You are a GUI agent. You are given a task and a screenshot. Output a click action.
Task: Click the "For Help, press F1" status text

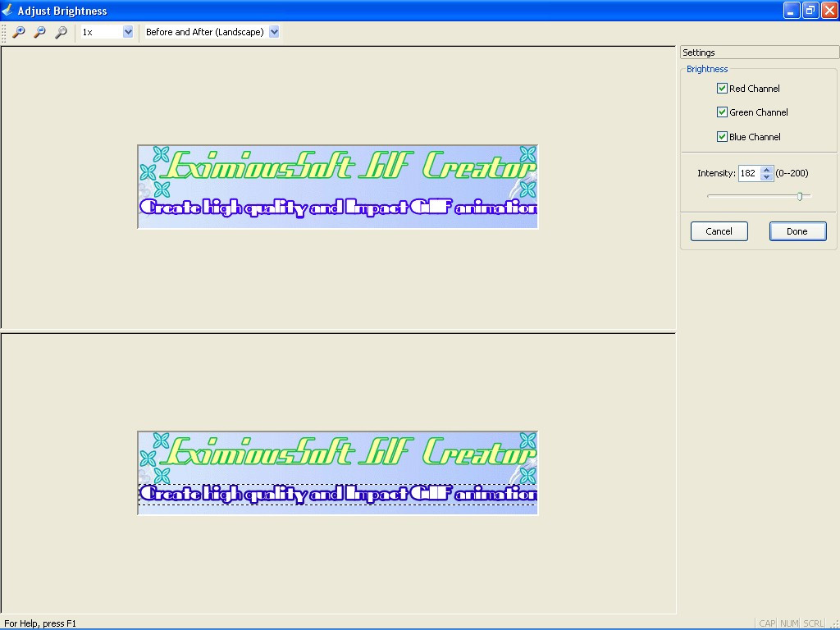tap(40, 623)
